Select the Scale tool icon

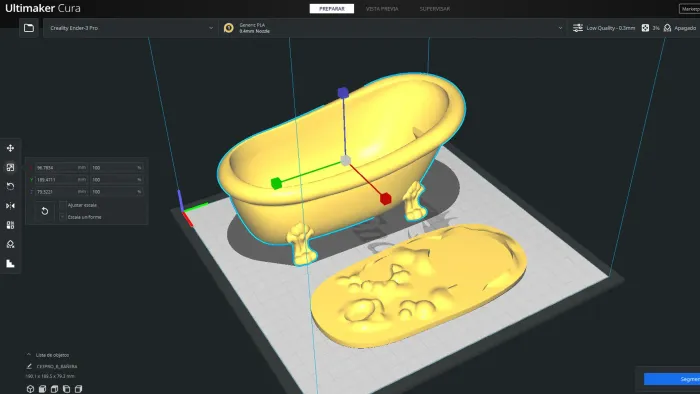point(10,167)
